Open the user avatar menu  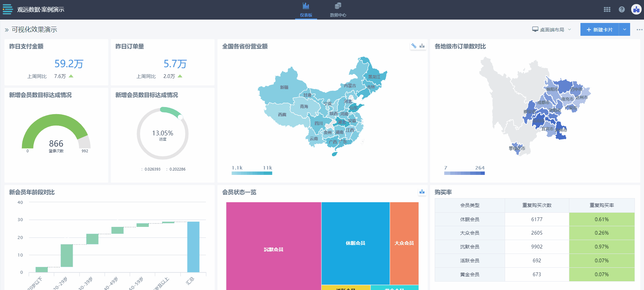pos(636,9)
